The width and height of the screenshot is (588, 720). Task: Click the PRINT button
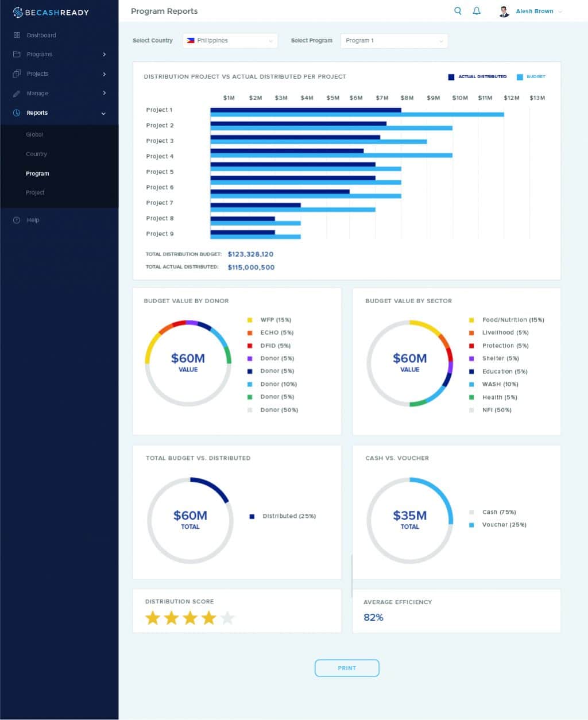click(x=347, y=668)
